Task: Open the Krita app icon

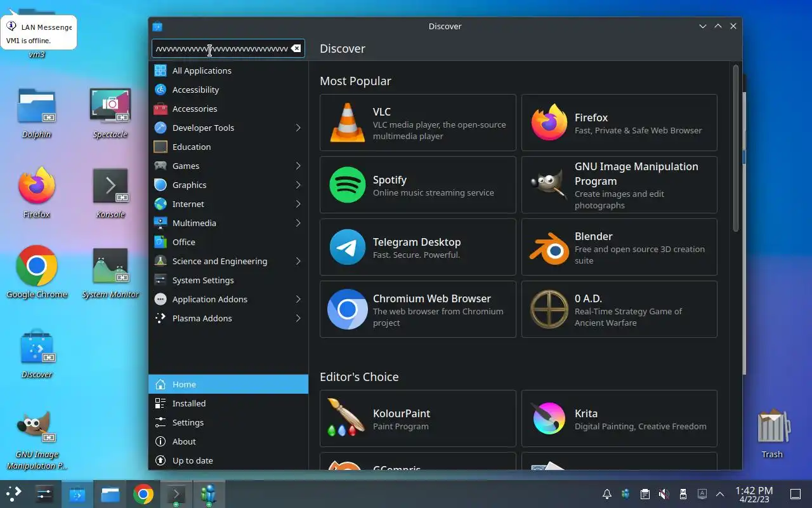Action: pyautogui.click(x=549, y=418)
